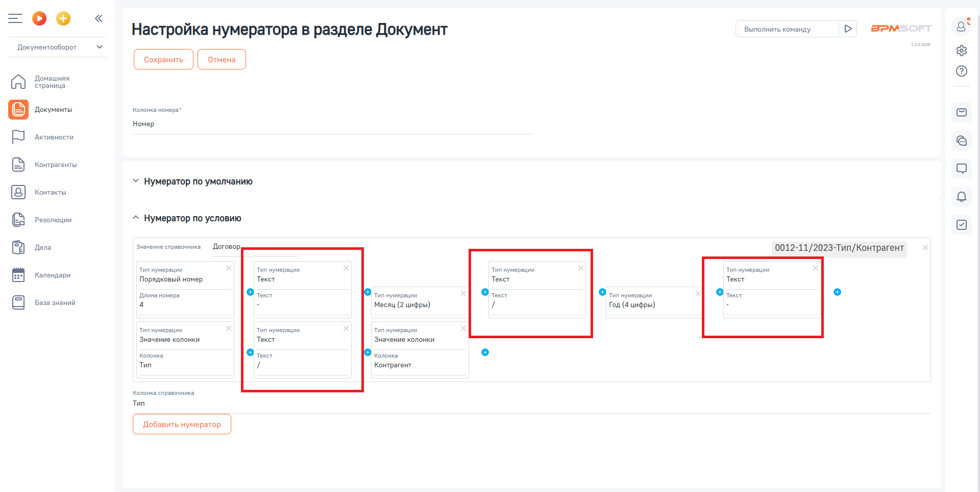Screen dimensions: 980x492
Task: Click the Отмена button
Action: point(222,59)
